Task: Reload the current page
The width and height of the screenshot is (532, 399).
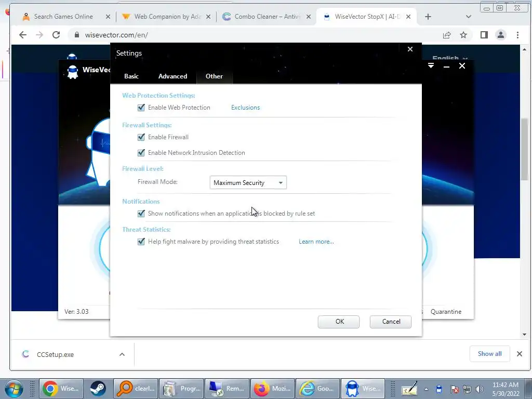Action: click(x=56, y=35)
